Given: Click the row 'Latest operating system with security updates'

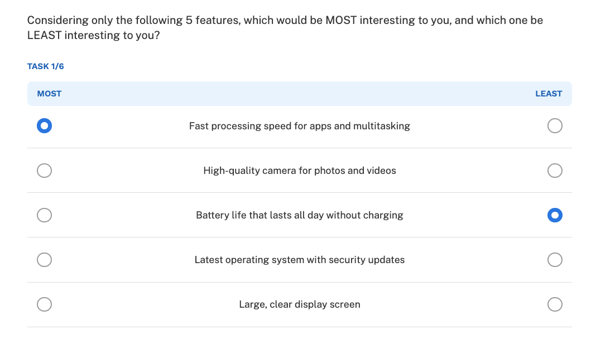Looking at the screenshot, I should (299, 259).
